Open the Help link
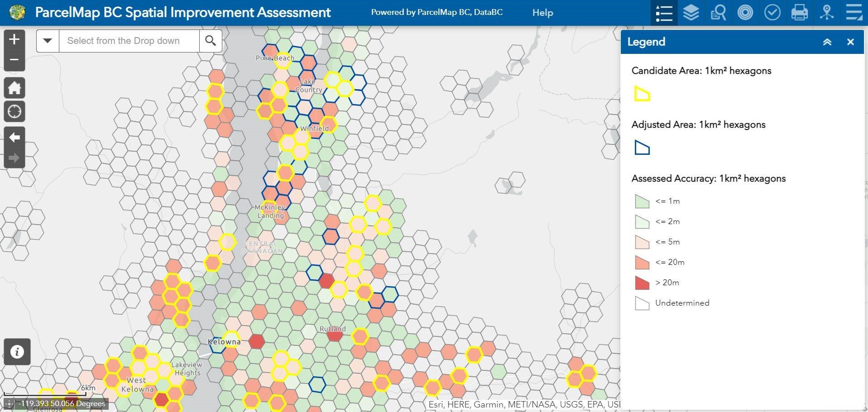This screenshot has height=412, width=868. tap(542, 13)
